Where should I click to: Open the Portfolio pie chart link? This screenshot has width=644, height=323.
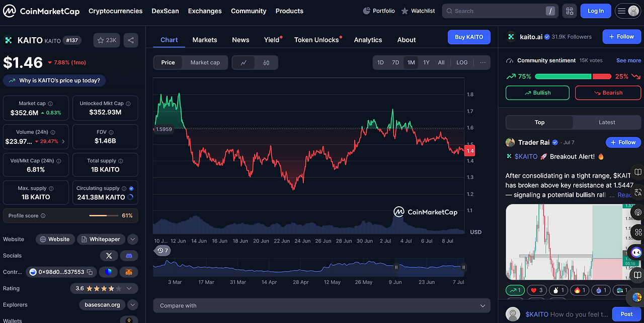[379, 11]
